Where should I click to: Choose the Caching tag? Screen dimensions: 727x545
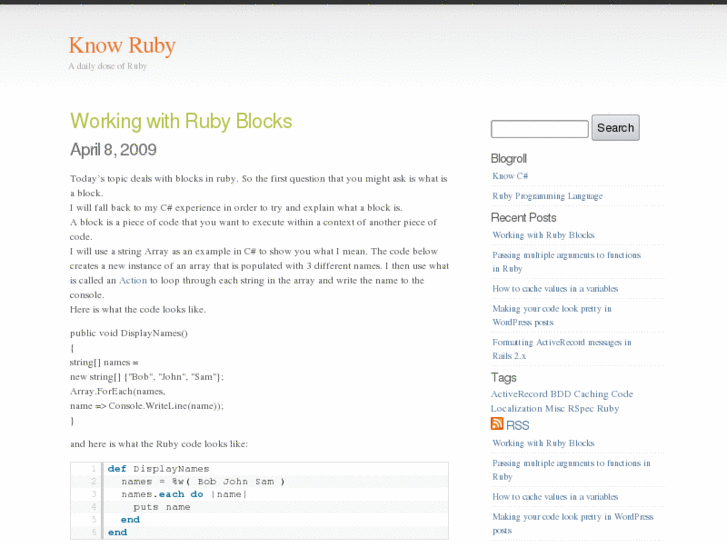(x=590, y=394)
